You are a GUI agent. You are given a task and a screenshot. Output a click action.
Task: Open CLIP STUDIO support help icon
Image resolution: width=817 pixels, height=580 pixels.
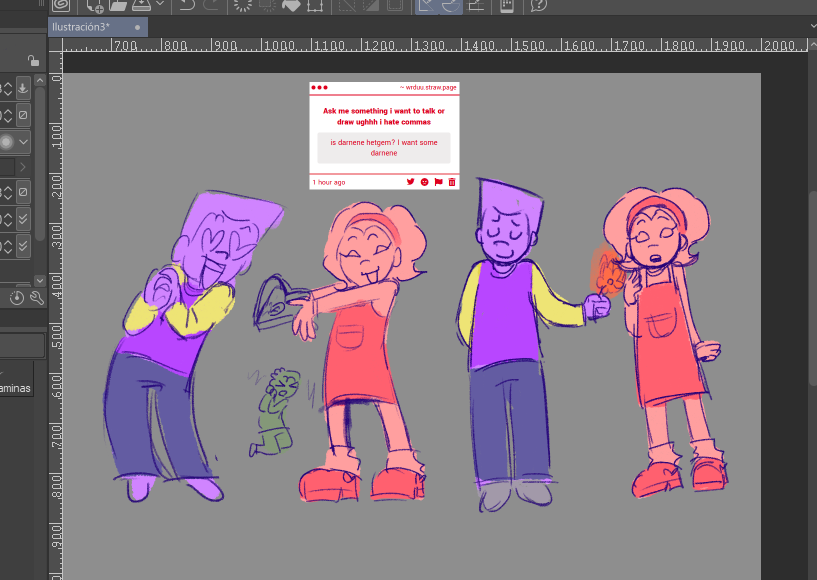pos(539,5)
